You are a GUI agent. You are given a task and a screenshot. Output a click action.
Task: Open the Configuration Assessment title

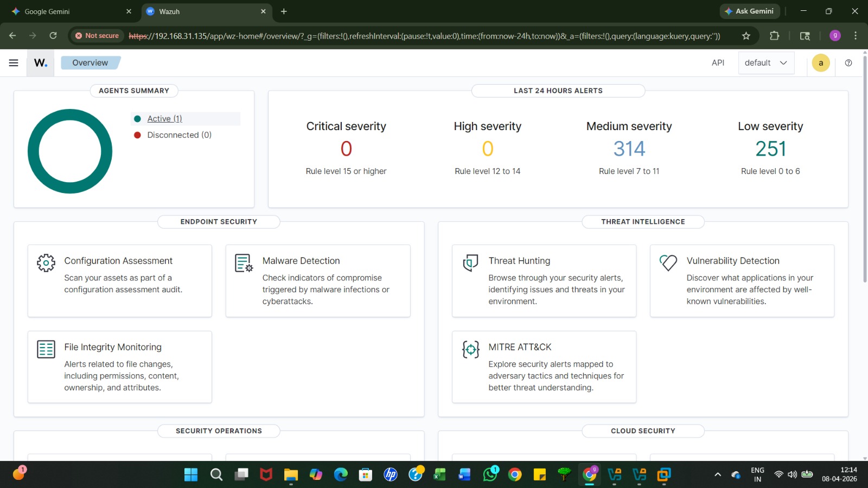118,261
